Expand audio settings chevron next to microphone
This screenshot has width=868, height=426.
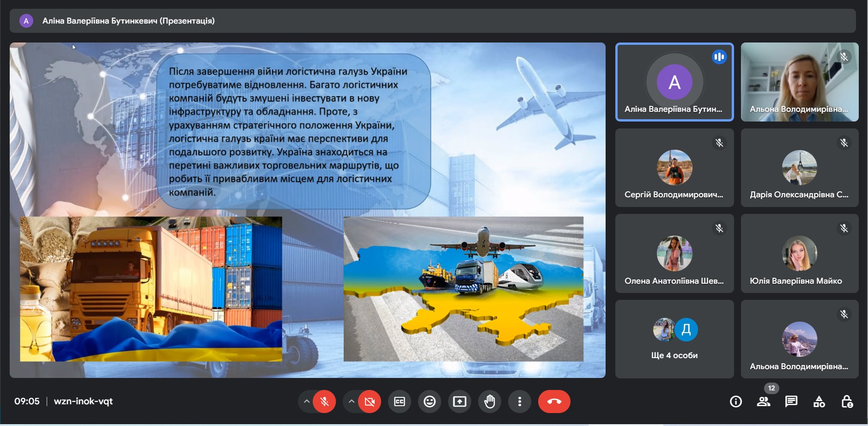(x=306, y=402)
